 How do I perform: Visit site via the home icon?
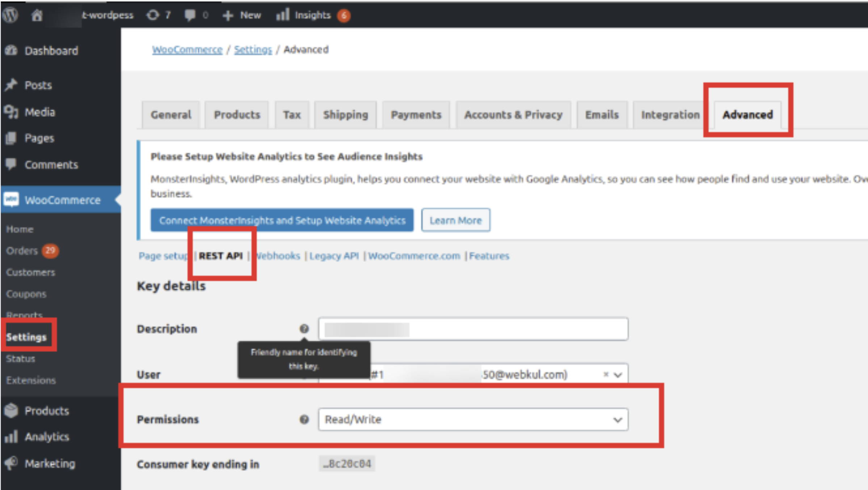tap(37, 15)
